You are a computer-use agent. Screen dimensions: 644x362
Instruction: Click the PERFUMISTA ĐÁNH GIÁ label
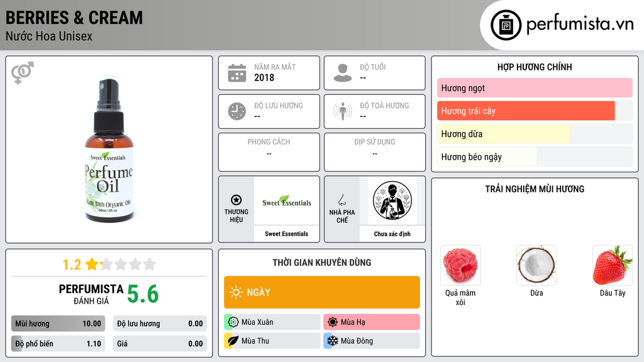(91, 294)
